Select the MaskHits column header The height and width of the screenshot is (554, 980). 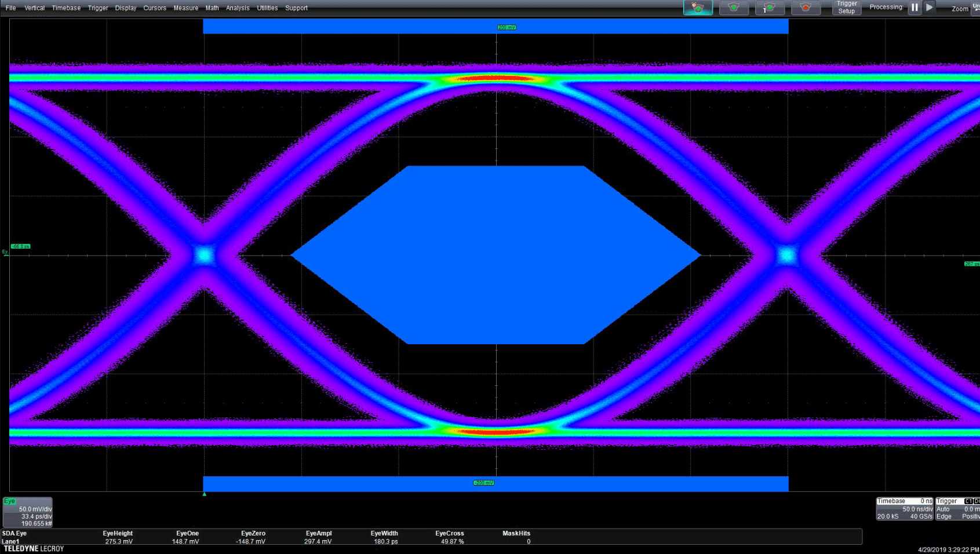(516, 533)
